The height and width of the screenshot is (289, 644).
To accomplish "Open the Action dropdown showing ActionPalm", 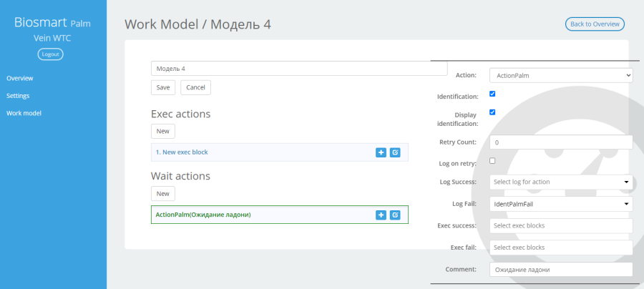I will 561,76.
